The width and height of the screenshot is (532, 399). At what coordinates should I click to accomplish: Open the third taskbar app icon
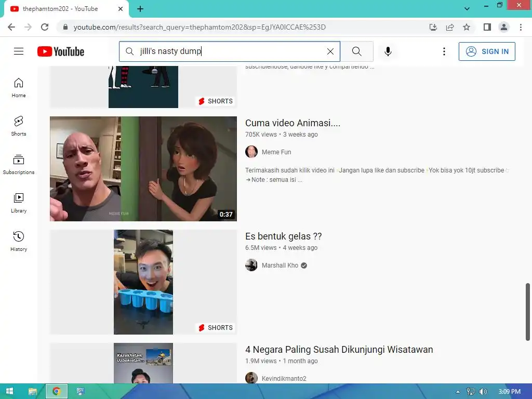pos(81,391)
